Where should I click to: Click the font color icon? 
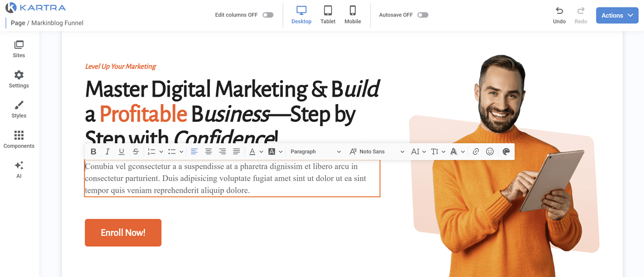252,152
